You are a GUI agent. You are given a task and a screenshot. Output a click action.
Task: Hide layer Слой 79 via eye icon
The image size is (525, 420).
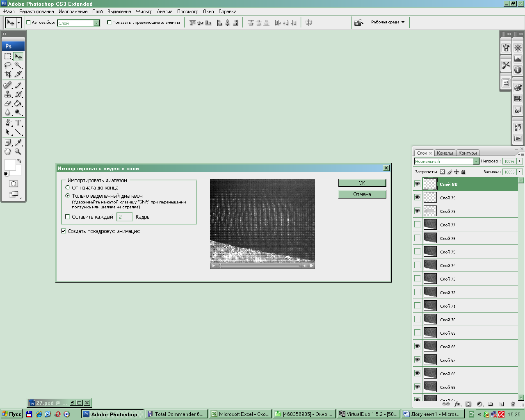417,197
